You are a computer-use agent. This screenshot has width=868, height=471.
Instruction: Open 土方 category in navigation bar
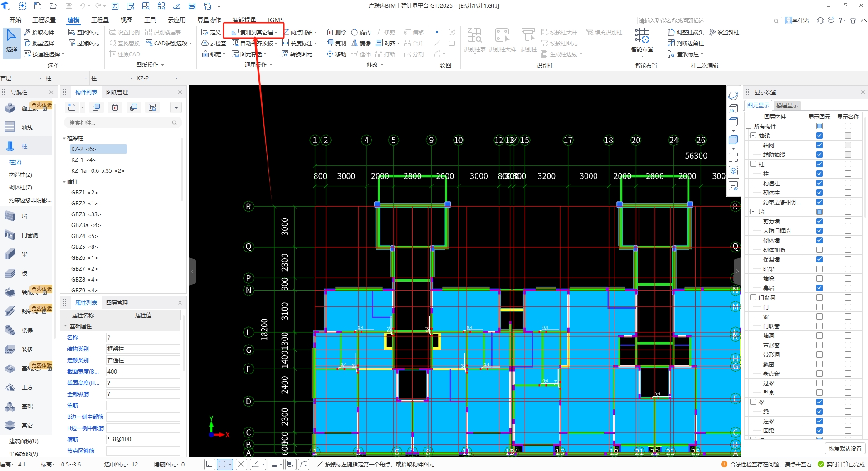(x=26, y=388)
